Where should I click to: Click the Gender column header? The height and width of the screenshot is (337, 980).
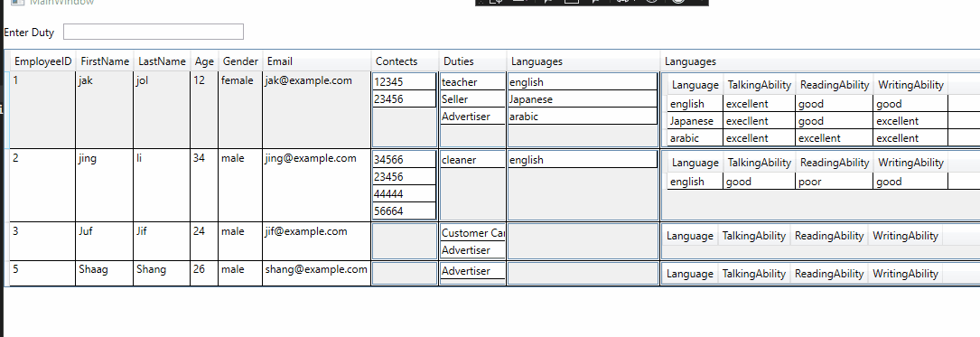click(240, 61)
